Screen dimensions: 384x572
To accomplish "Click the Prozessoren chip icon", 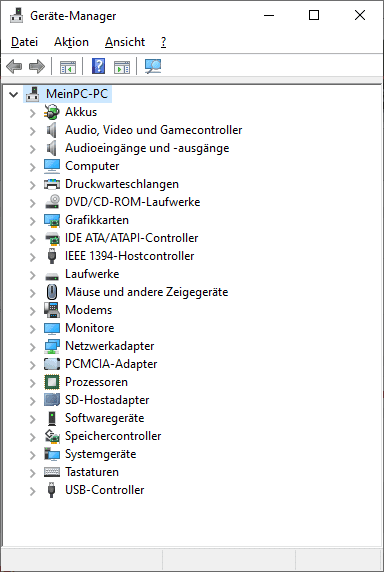I will point(52,382).
